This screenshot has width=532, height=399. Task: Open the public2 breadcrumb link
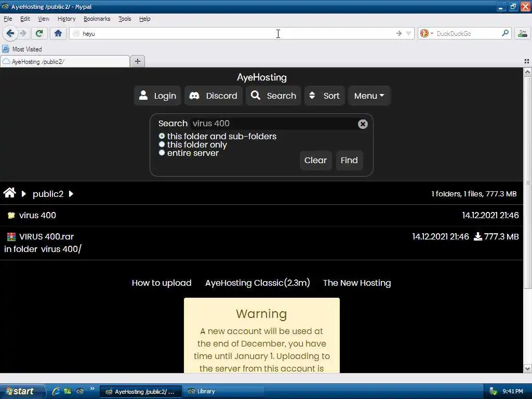[x=48, y=194]
